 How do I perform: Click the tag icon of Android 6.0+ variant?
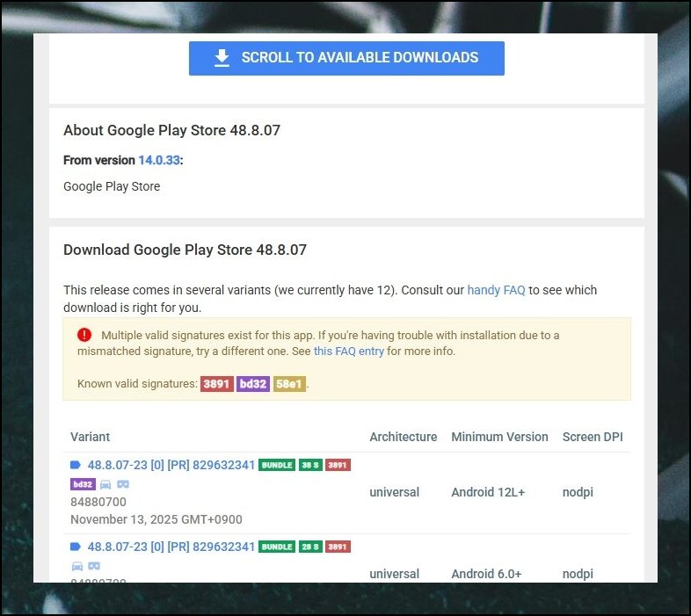click(76, 547)
